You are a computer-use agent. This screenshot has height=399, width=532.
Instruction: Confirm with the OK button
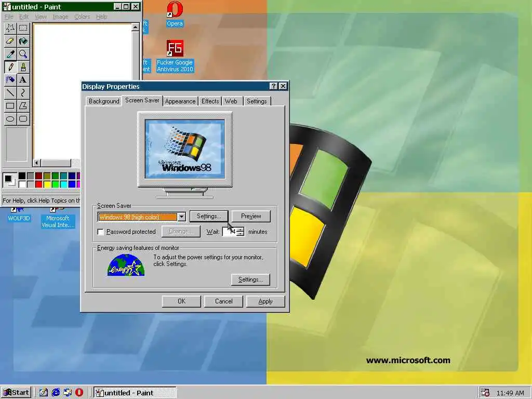point(181,301)
